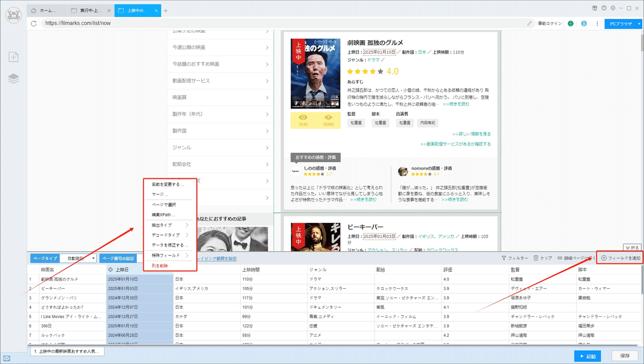Click 詳しい情報を見る link

click(471, 134)
